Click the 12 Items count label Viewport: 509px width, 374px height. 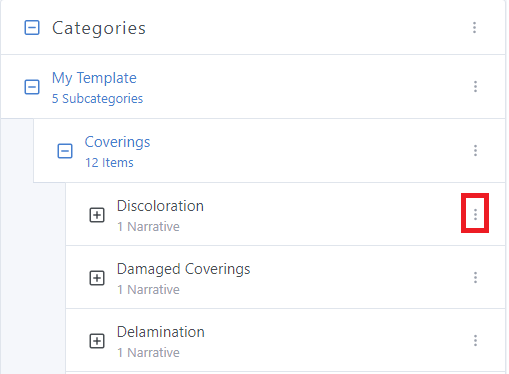[x=109, y=163]
